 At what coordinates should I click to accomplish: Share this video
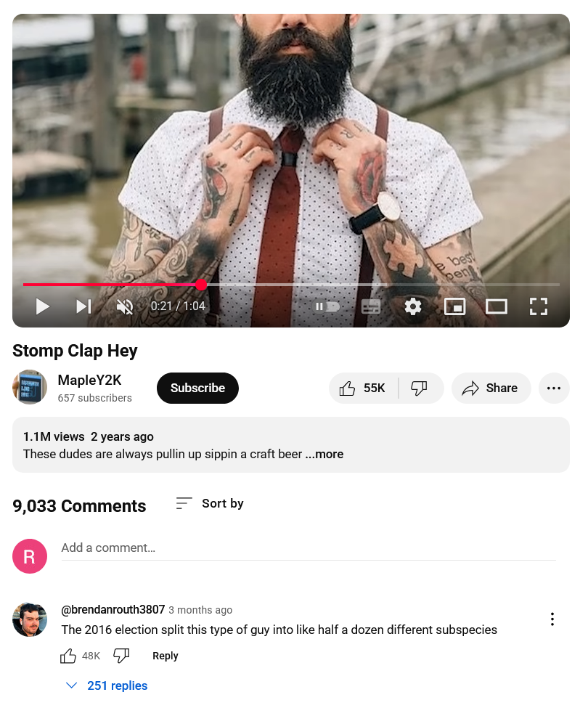coord(491,388)
